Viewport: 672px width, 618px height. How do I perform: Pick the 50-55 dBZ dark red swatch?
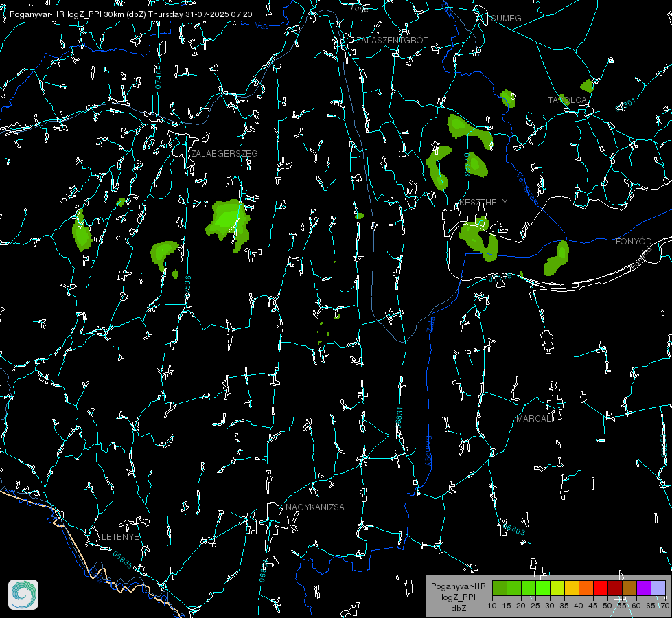point(615,588)
